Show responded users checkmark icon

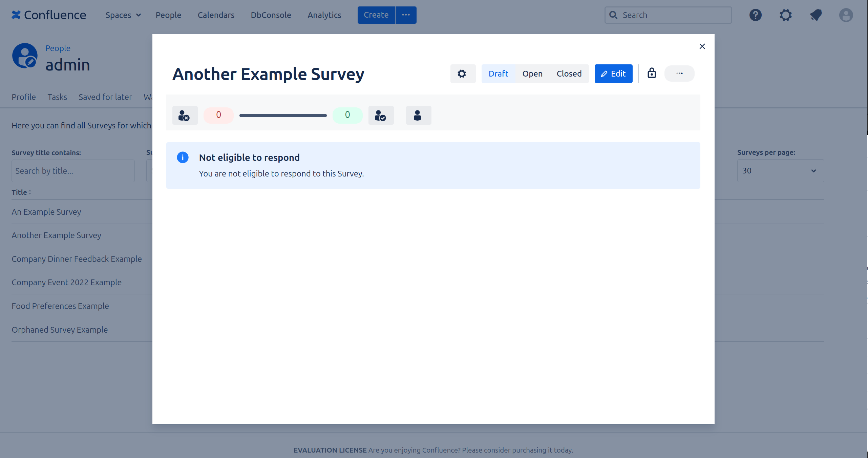pos(381,115)
